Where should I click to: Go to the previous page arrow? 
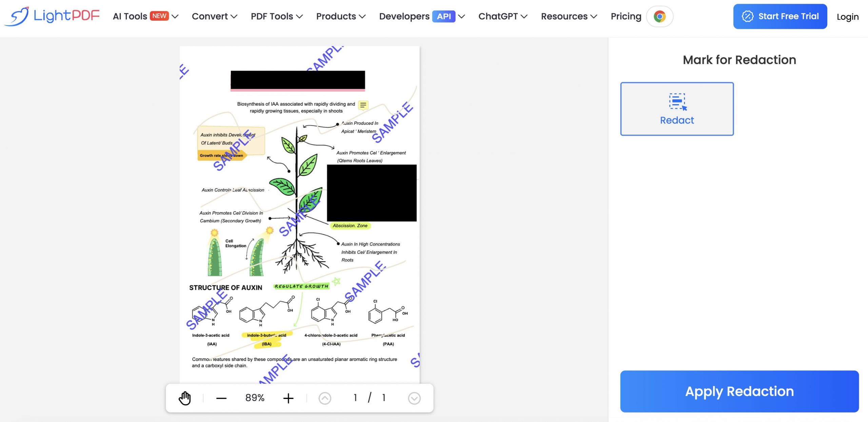[x=324, y=398]
